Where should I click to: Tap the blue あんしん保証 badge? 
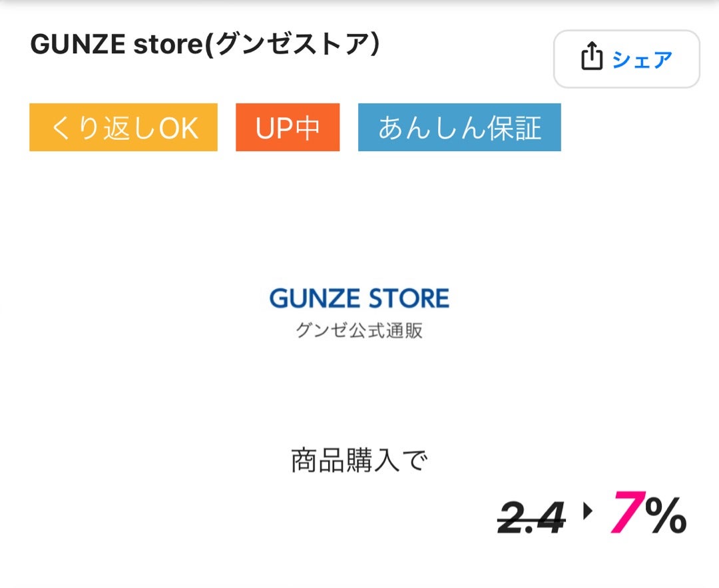[459, 128]
